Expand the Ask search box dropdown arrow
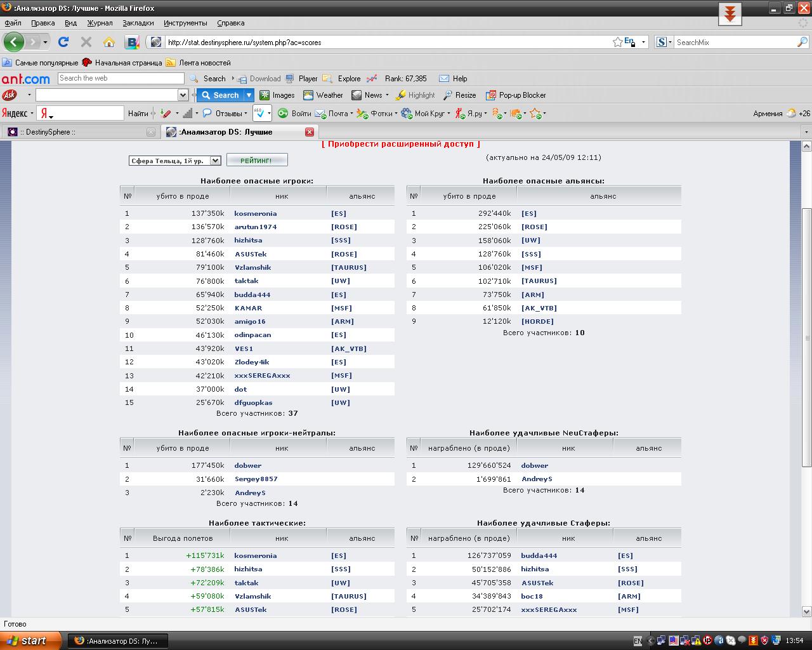Image resolution: width=812 pixels, height=650 pixels. (x=183, y=95)
